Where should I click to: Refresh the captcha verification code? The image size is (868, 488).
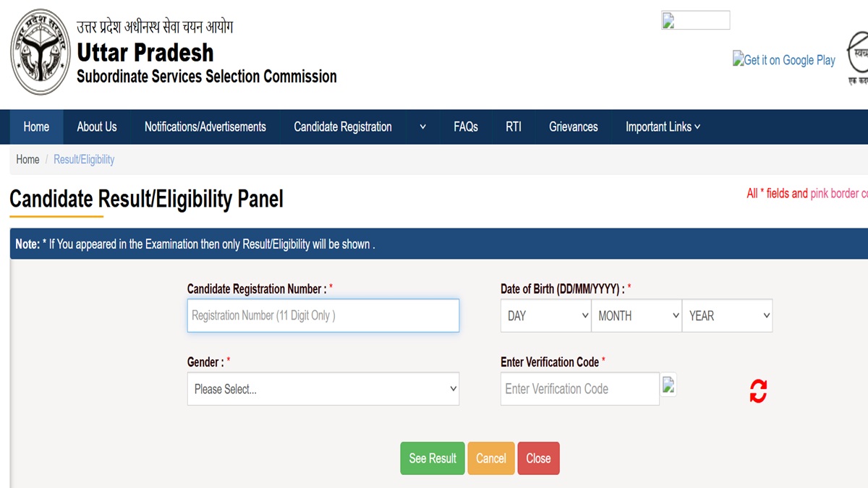pyautogui.click(x=757, y=390)
